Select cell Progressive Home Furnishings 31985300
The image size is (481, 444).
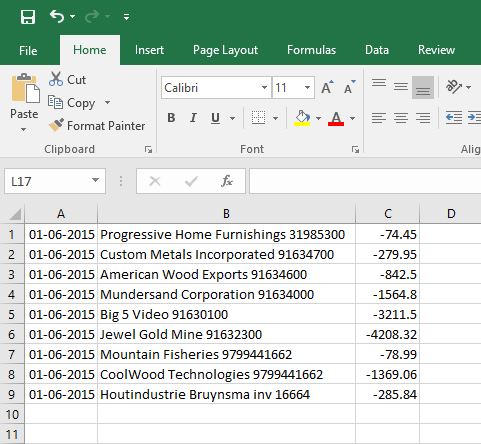point(226,234)
